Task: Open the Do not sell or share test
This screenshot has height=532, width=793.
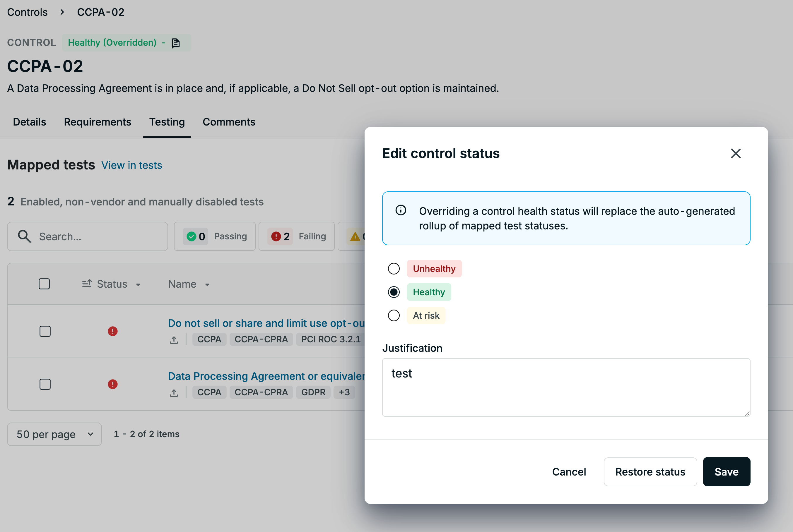Action: pyautogui.click(x=266, y=323)
